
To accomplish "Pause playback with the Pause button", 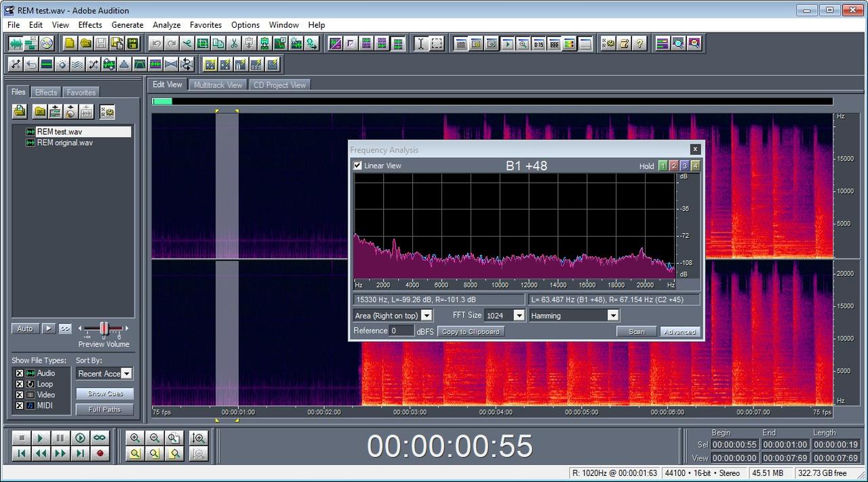I will pos(60,438).
